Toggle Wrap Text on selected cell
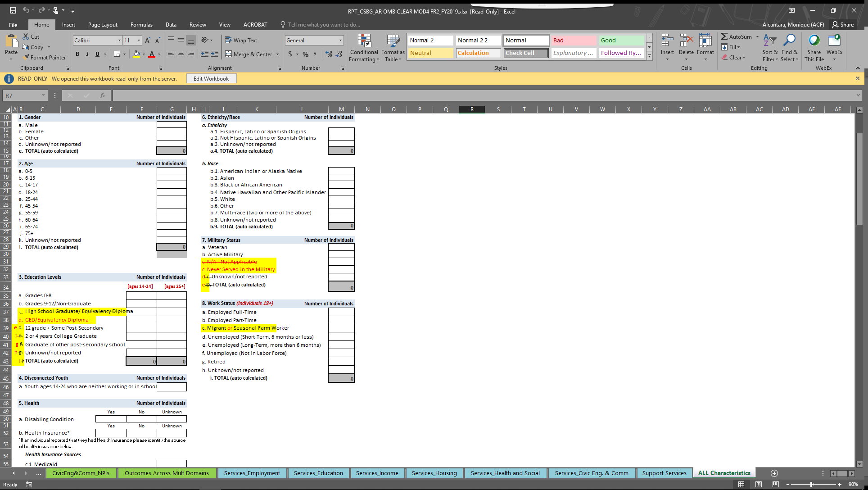 [241, 40]
